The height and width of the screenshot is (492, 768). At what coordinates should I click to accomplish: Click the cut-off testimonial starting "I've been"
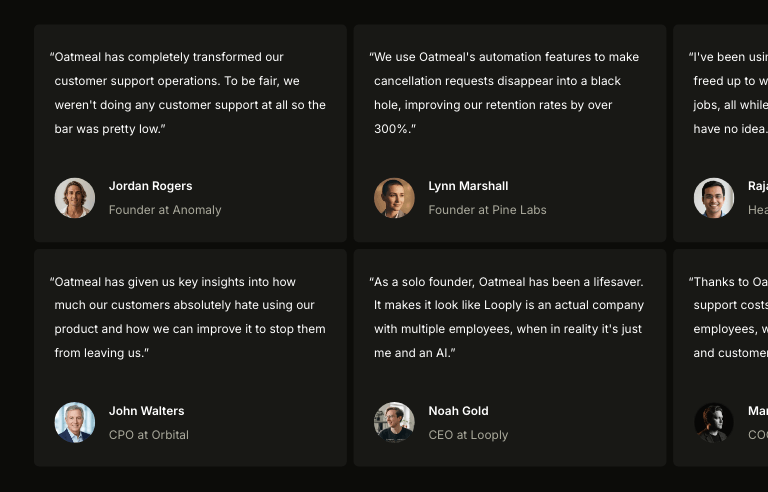click(x=728, y=93)
